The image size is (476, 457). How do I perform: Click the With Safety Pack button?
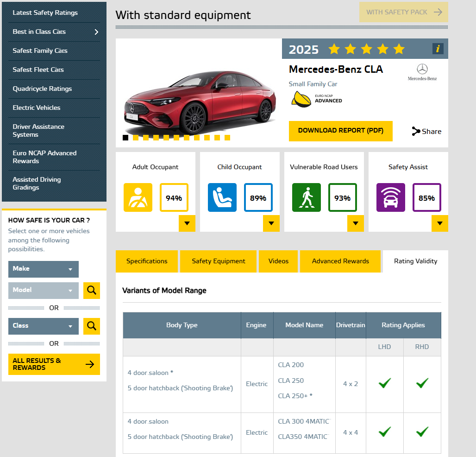coord(403,12)
